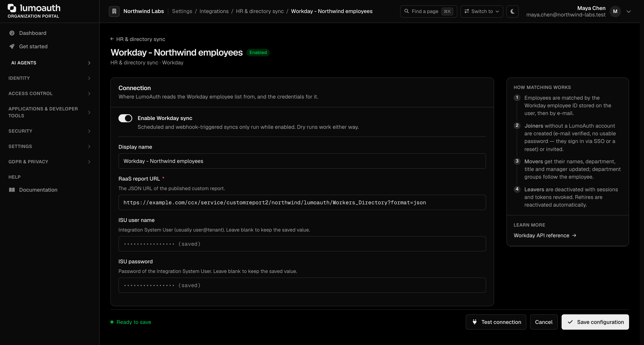Click the plug icon on Test connection
This screenshot has width=644, height=345.
(475, 322)
